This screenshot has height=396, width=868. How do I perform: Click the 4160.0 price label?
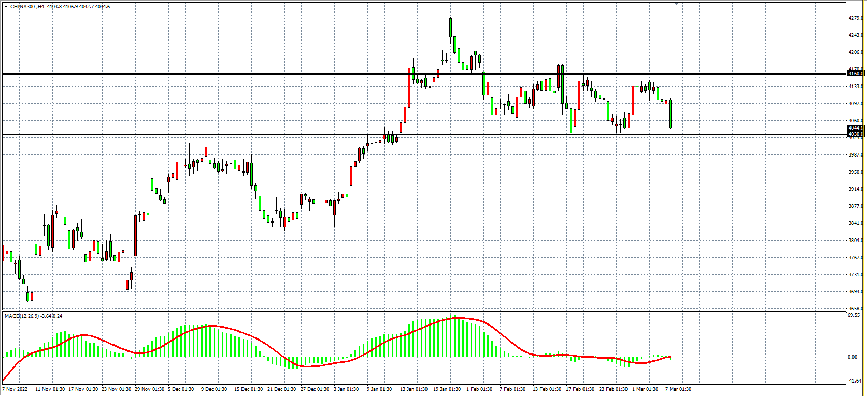tap(855, 74)
